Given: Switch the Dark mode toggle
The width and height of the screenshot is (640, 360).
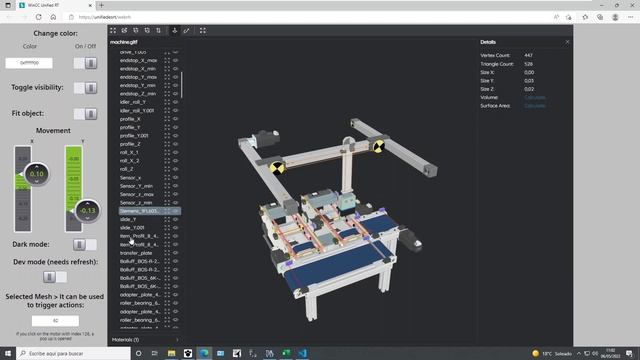Looking at the screenshot, I should click(x=85, y=244).
